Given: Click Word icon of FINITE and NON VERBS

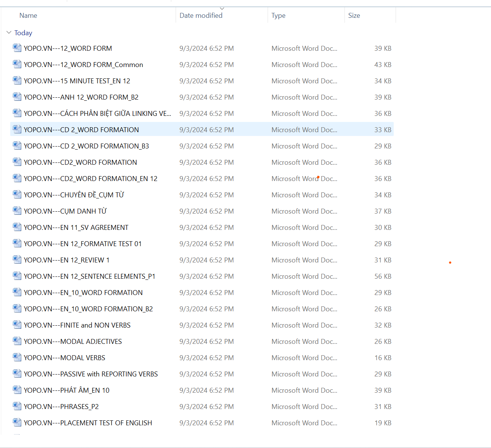Looking at the screenshot, I should (x=17, y=325).
